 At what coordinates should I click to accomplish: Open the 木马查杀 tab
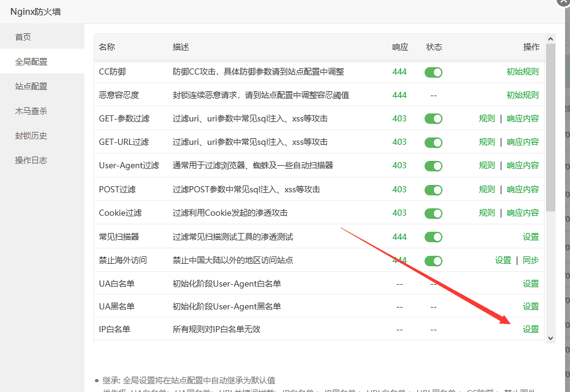42,111
